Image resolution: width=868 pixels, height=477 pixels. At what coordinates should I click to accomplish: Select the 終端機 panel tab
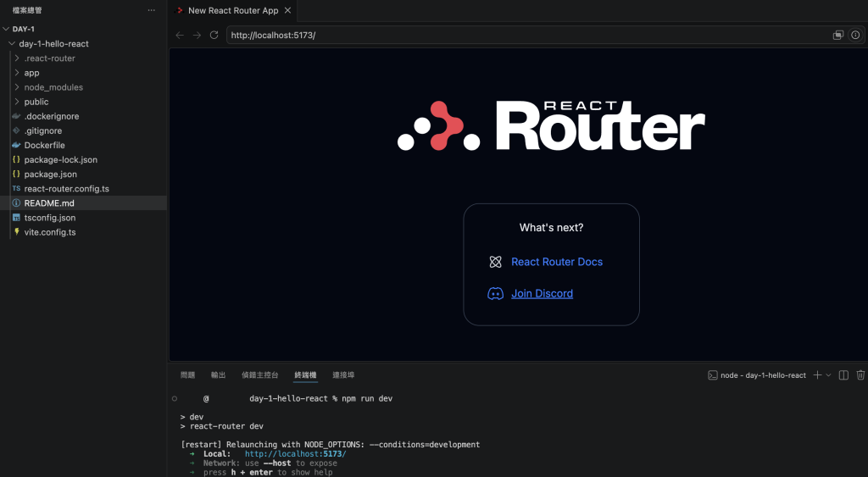(305, 374)
